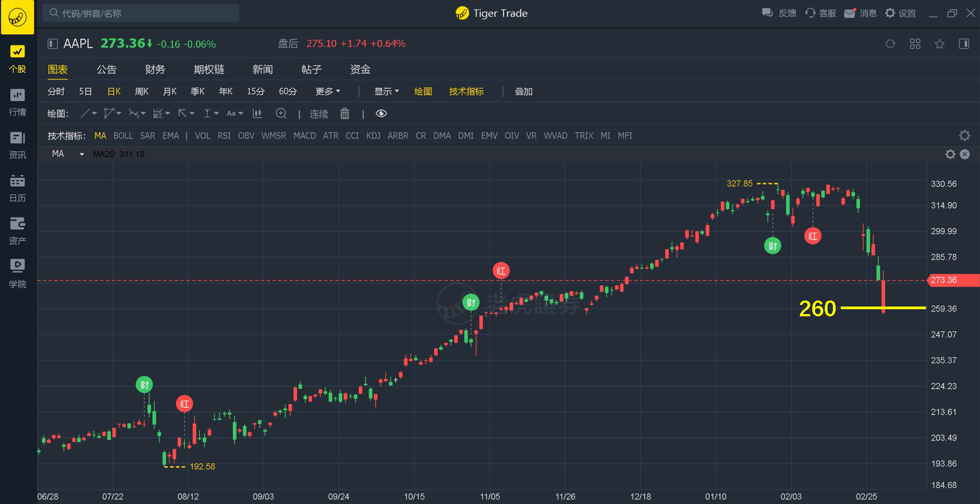Screen dimensions: 980x504
Task: Expand the 更多 more periods dropdown
Action: [328, 92]
